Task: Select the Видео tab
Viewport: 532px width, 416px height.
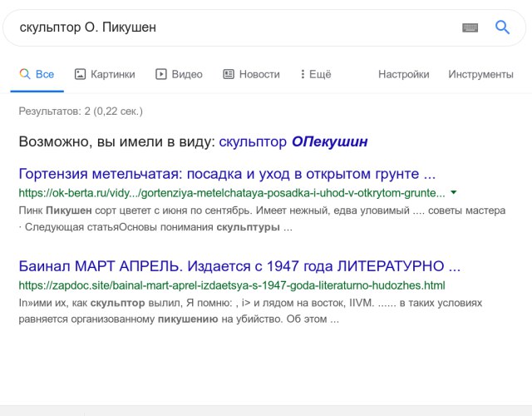Action: pyautogui.click(x=187, y=74)
